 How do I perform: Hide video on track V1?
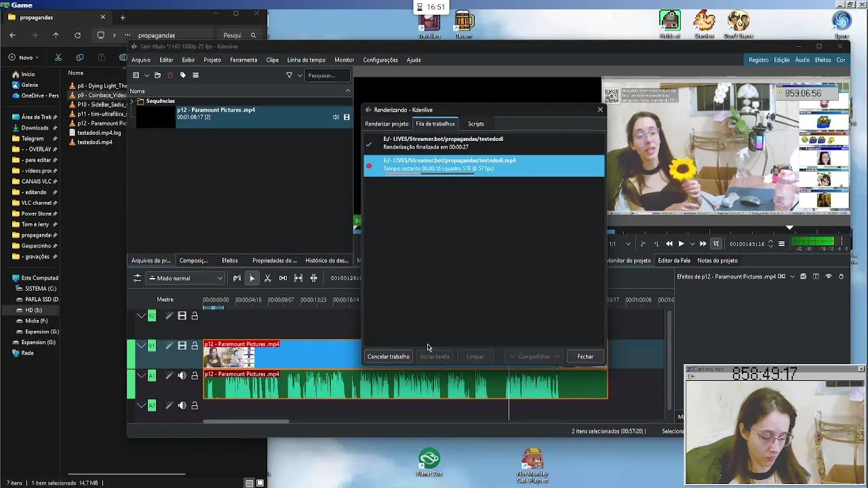coord(182,346)
